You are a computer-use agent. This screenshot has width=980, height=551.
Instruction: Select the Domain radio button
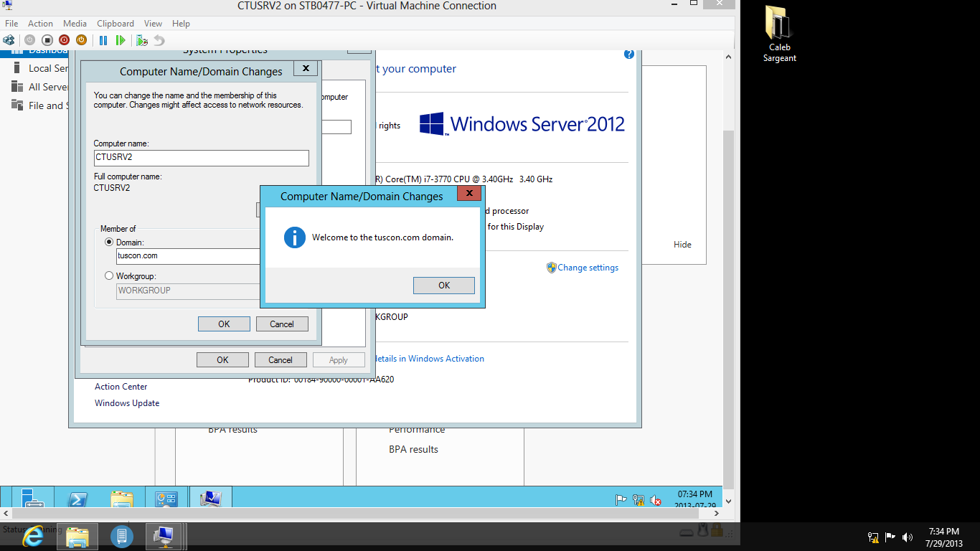point(109,242)
